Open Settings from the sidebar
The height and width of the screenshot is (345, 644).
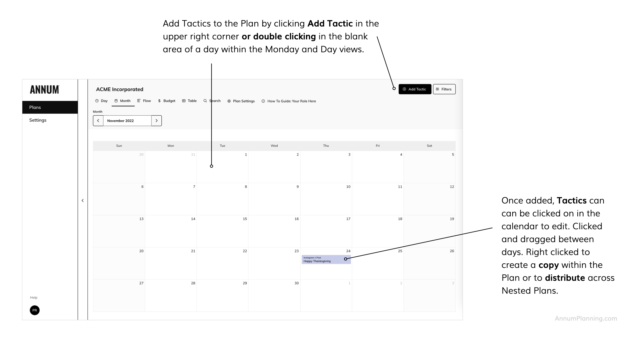[37, 120]
